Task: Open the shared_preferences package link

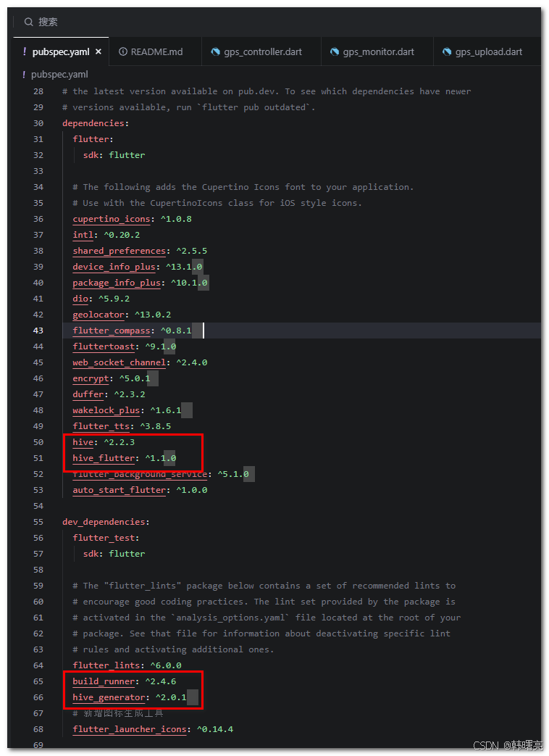Action: click(119, 251)
